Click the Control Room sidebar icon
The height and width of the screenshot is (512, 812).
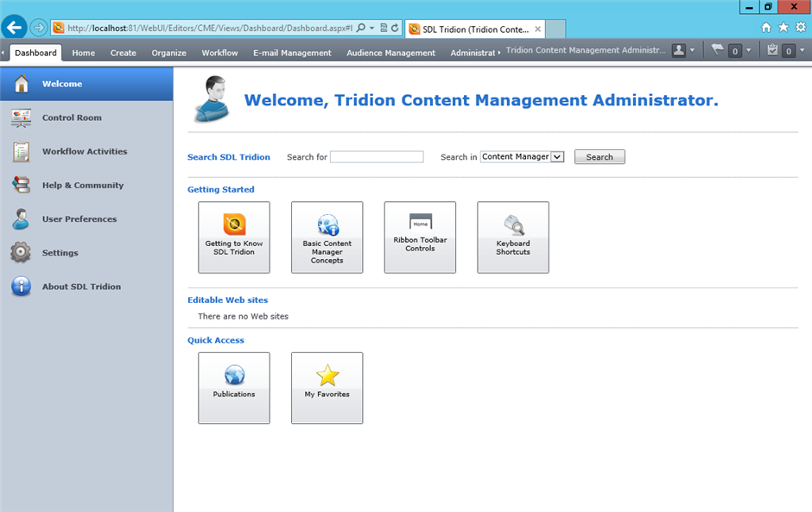coord(22,118)
